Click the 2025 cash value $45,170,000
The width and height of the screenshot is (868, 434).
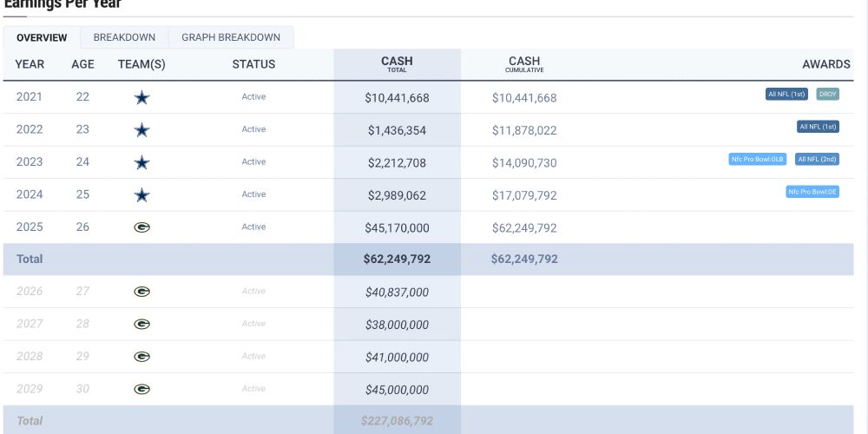pos(397,227)
